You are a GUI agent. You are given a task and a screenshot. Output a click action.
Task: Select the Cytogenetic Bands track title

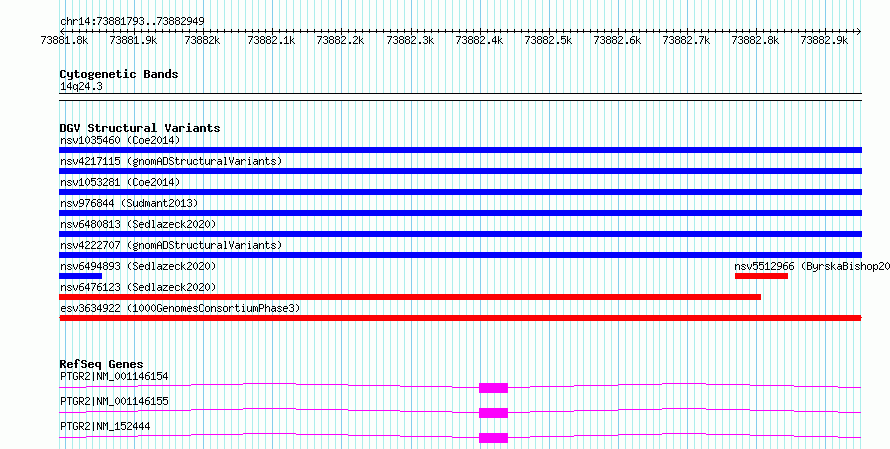119,74
